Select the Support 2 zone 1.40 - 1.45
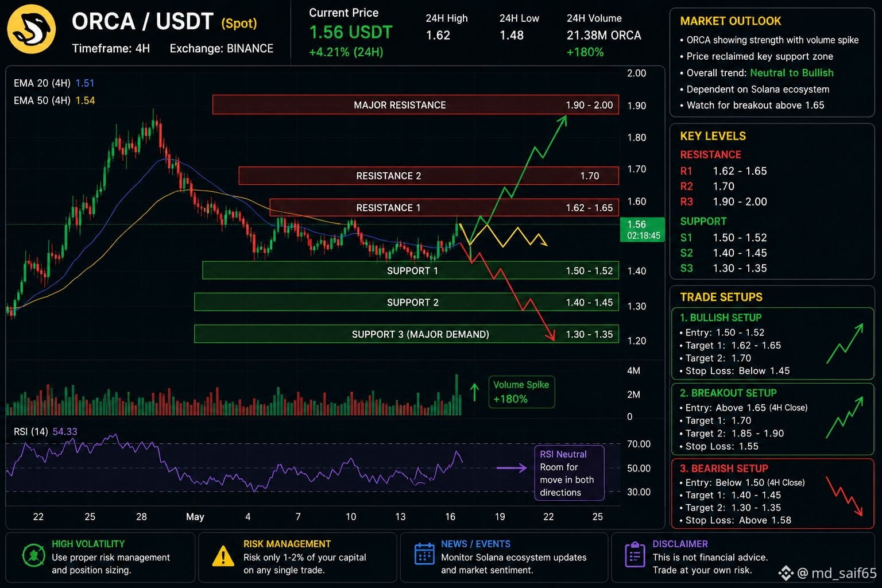This screenshot has height=588, width=882. (407, 302)
